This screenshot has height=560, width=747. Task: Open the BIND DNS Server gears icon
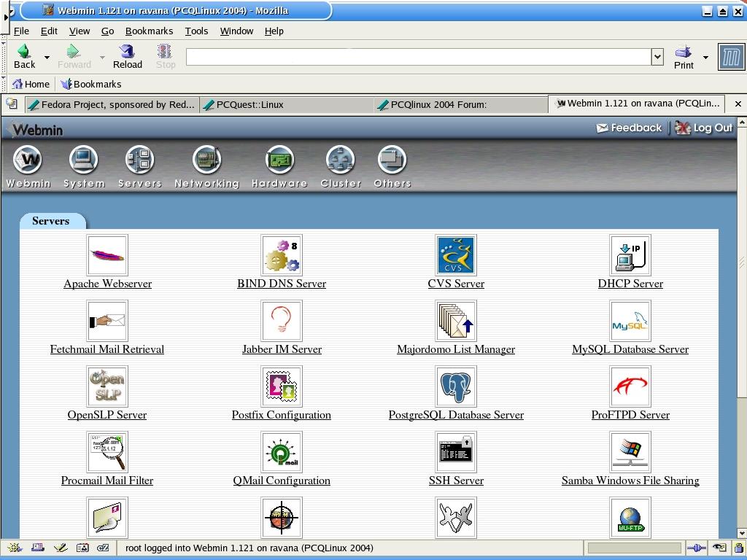(282, 254)
